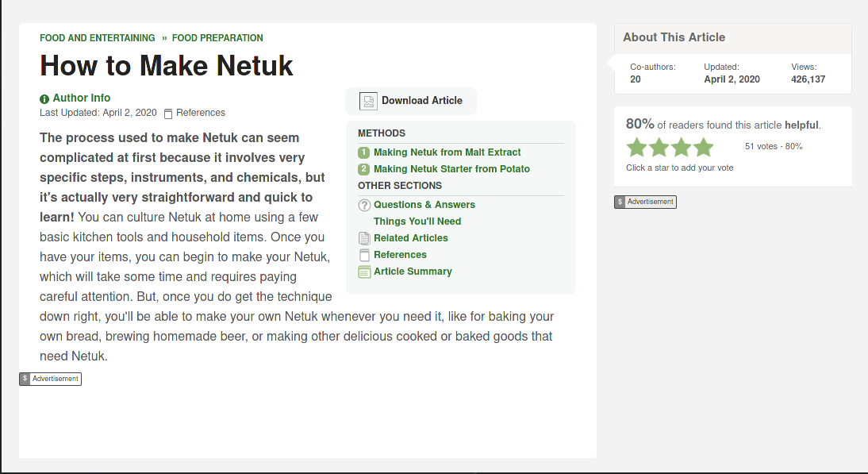Click the sidebar Advertisement label
Image resolution: width=868 pixels, height=474 pixels.
pyautogui.click(x=646, y=202)
